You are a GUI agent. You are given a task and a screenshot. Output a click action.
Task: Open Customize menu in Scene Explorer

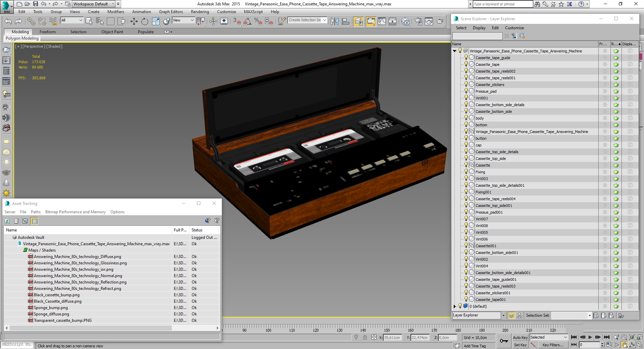point(514,28)
